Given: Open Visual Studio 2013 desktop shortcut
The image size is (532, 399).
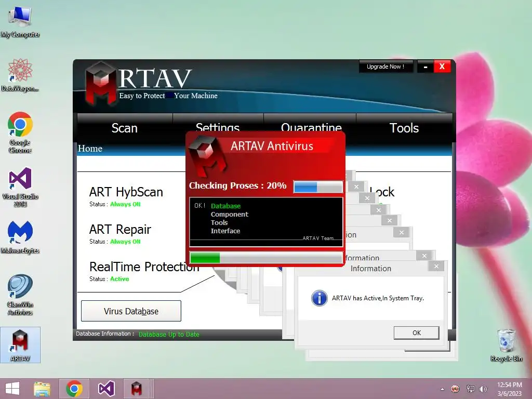Looking at the screenshot, I should pyautogui.click(x=20, y=187).
